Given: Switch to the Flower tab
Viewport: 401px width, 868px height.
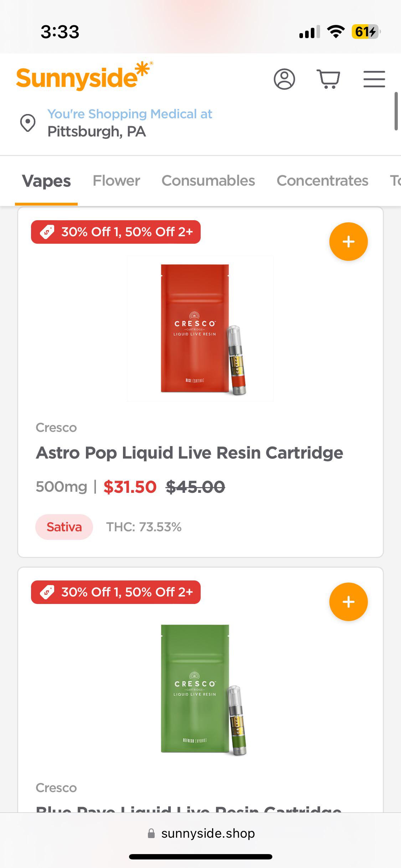Looking at the screenshot, I should (116, 181).
